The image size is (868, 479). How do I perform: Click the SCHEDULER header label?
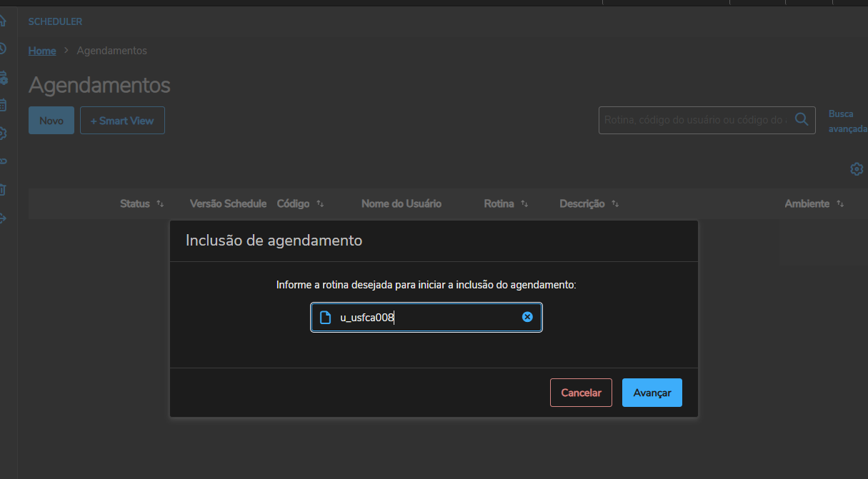55,22
